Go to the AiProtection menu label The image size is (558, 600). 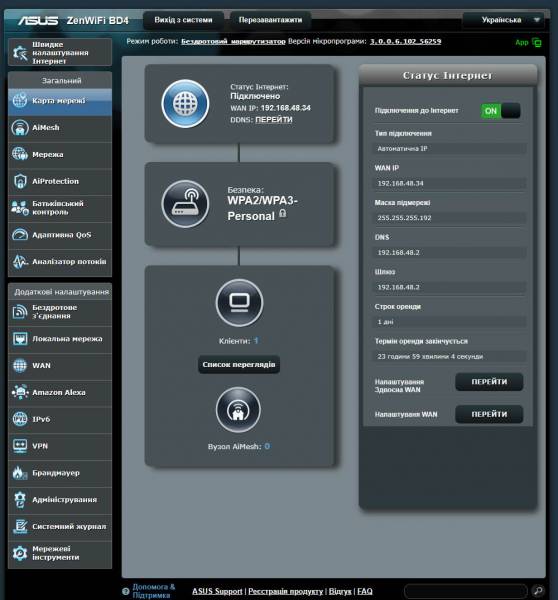[x=55, y=181]
